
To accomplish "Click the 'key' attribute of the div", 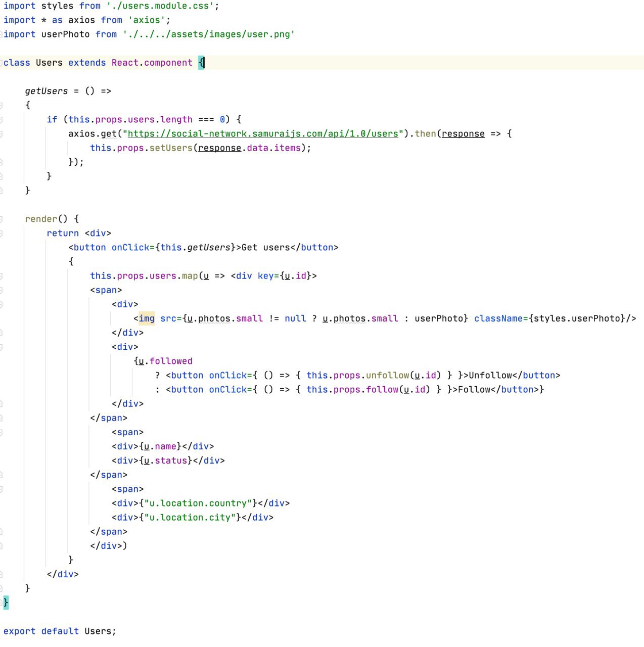I will click(x=266, y=275).
